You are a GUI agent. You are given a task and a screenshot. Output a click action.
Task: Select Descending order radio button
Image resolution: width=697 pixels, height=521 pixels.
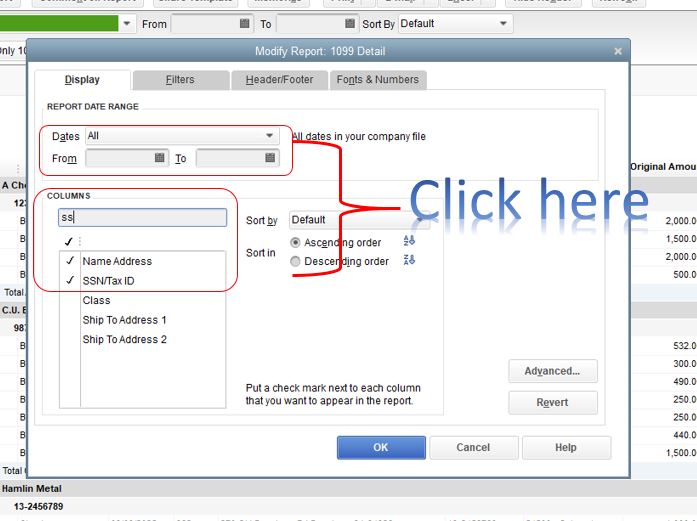[295, 261]
